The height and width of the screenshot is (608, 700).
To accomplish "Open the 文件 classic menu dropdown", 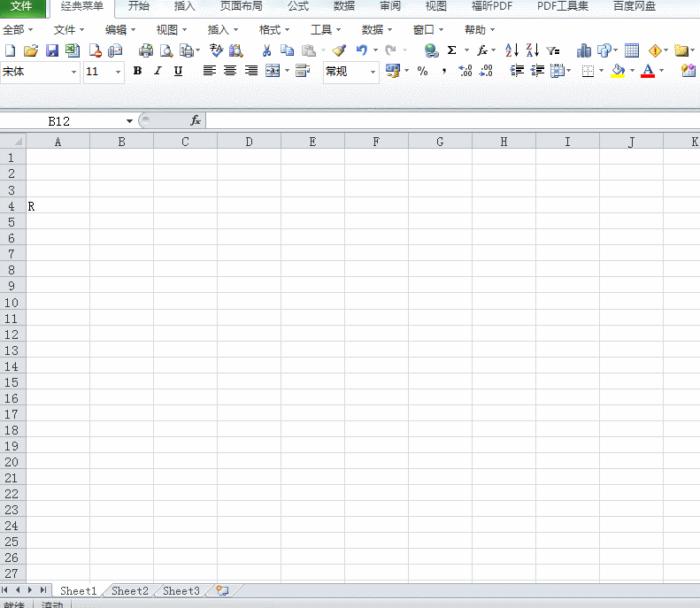I will pos(69,30).
